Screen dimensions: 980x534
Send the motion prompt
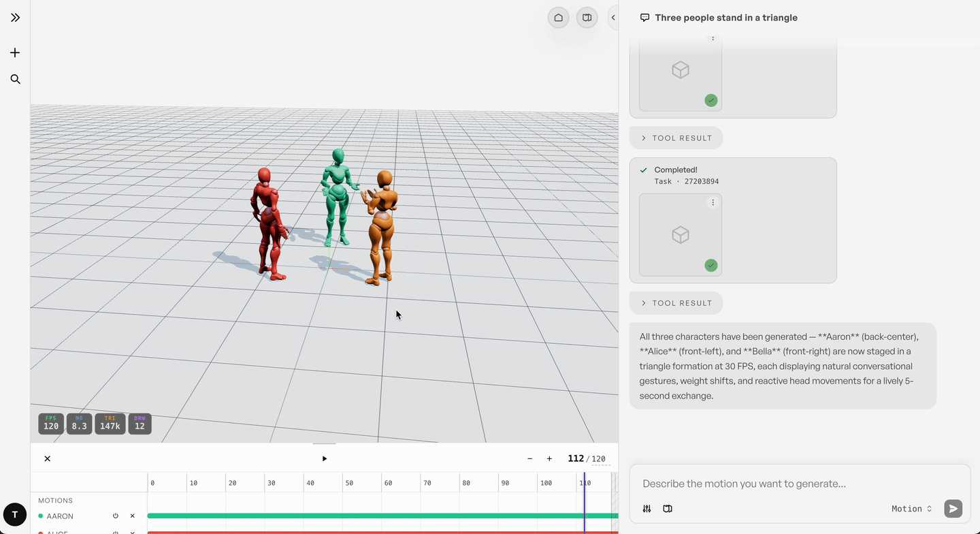coord(953,509)
